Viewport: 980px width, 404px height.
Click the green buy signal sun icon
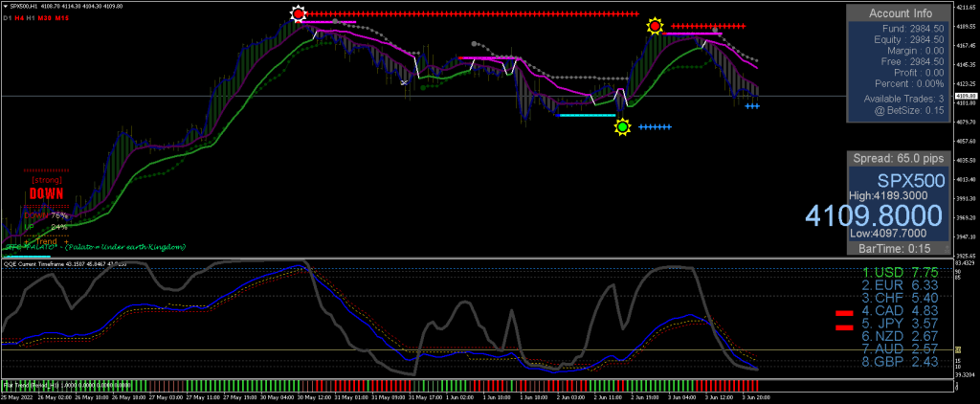point(623,126)
